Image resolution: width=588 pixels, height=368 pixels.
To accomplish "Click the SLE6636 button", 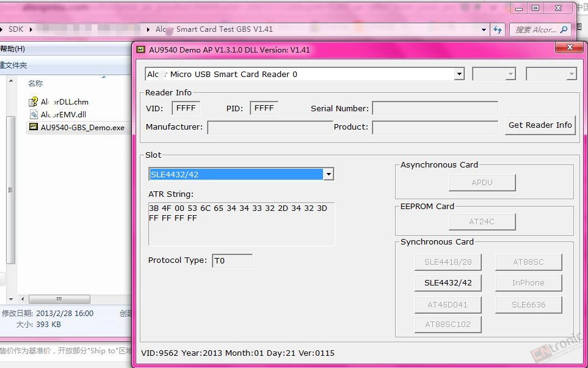I will pyautogui.click(x=529, y=305).
